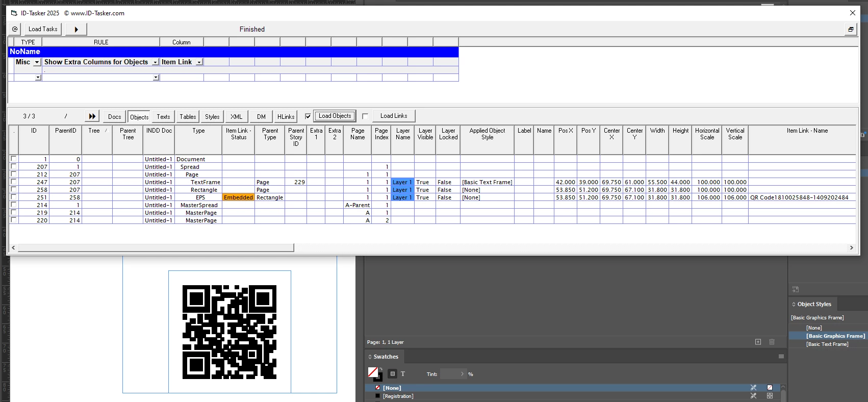This screenshot has height=402, width=868.
Task: Check the row checkbox for ID 251
Action: point(13,197)
